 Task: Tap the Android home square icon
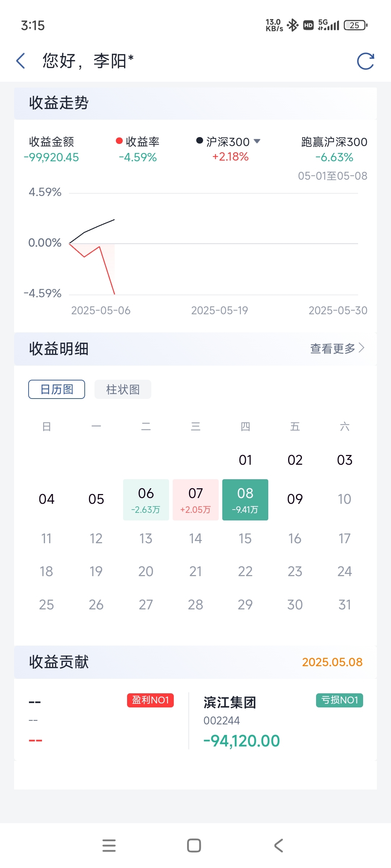click(194, 846)
